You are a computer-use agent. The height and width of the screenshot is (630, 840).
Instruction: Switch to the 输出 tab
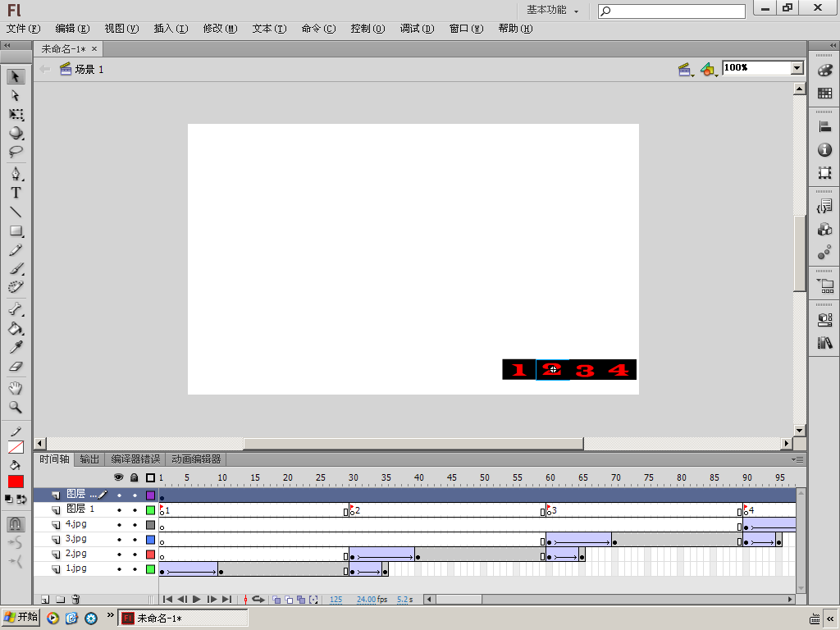(89, 459)
